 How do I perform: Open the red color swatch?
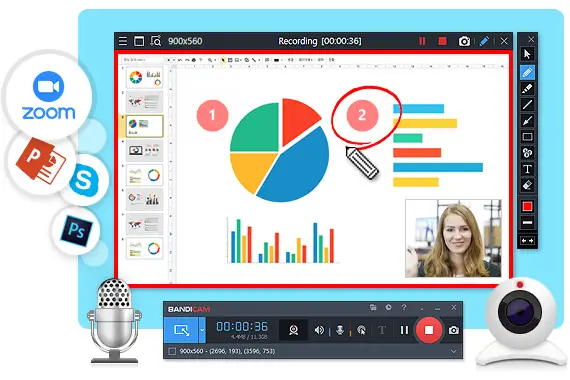pyautogui.click(x=527, y=207)
